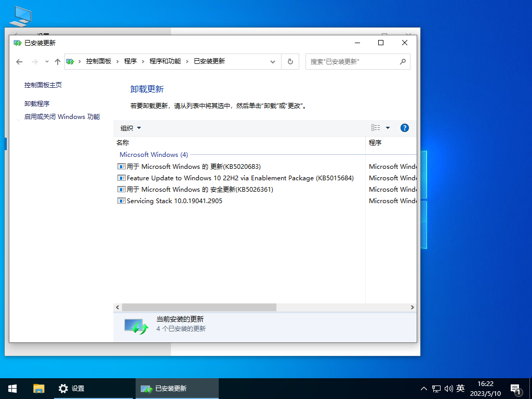Click the address bar history chevron
This screenshot has width=532, height=399.
[273, 61]
